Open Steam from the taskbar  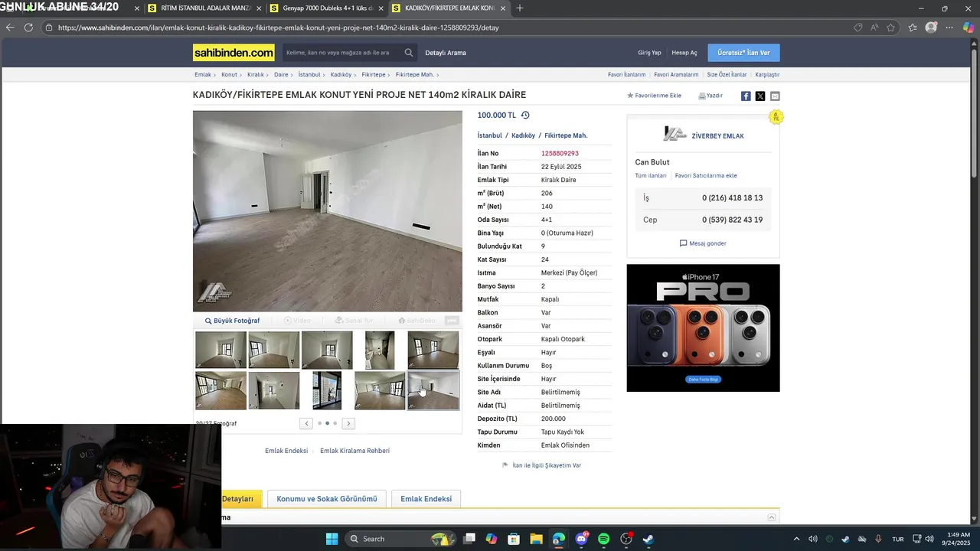click(x=648, y=539)
